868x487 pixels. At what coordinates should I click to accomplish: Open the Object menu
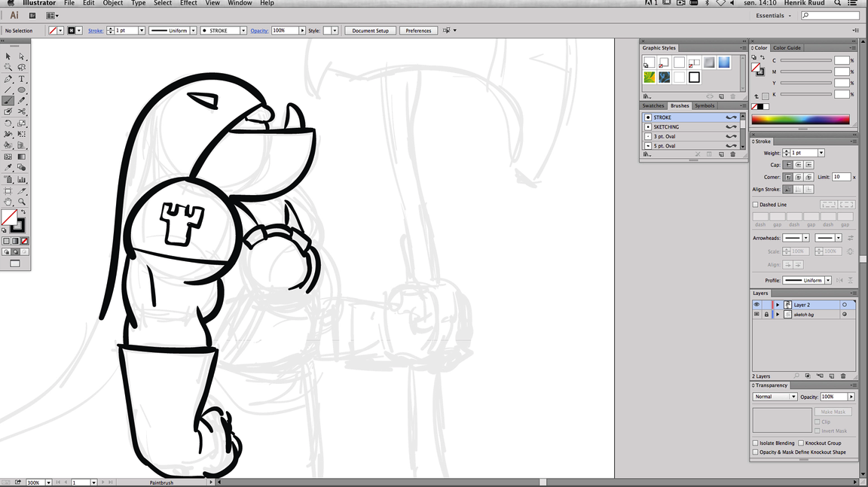point(113,3)
